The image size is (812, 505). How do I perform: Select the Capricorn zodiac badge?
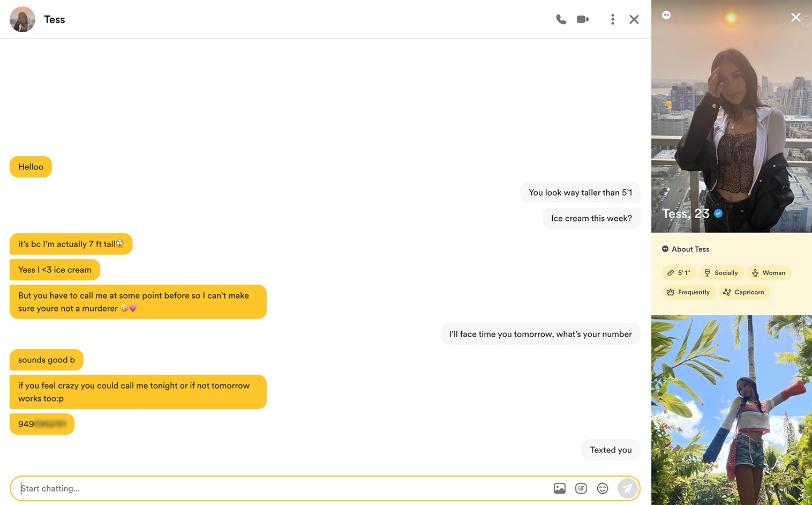[x=743, y=292]
